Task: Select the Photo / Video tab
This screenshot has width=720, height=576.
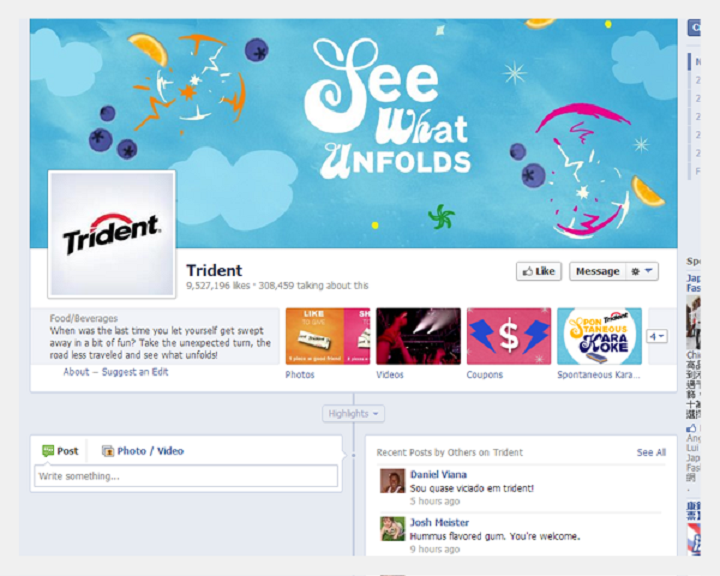Action: (143, 451)
